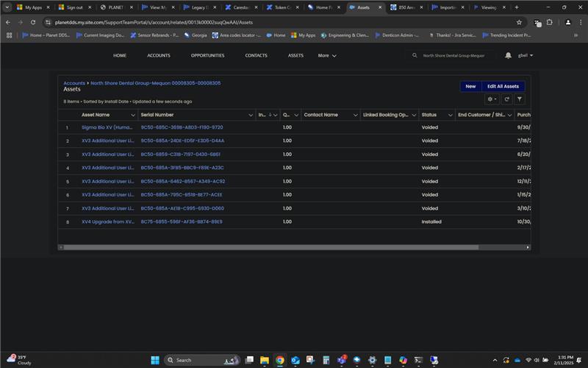Open the gbell user profile menu
588x368 pixels.
click(526, 56)
